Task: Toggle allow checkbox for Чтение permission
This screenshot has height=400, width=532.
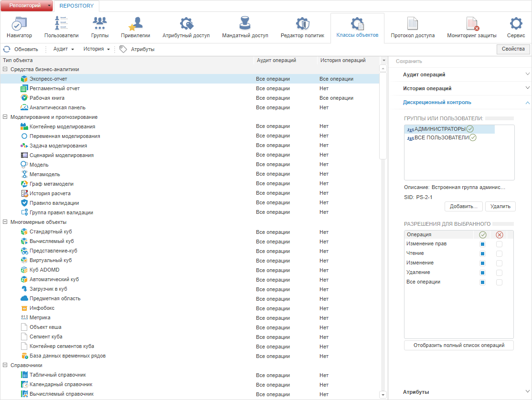Action: click(482, 253)
